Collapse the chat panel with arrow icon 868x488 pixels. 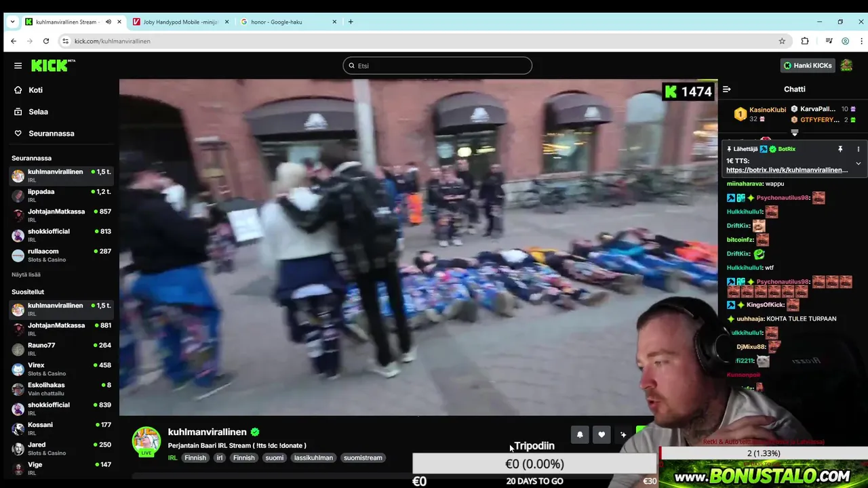click(x=726, y=89)
